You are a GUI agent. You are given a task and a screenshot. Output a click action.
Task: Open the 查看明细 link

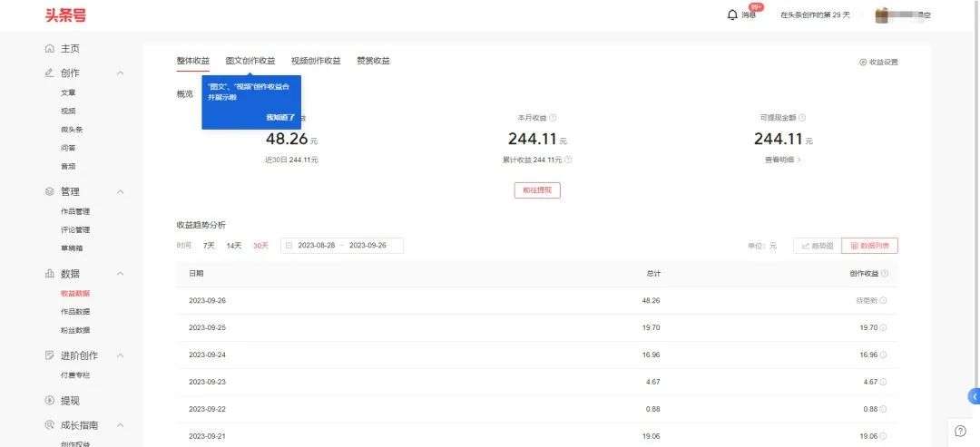[x=783, y=160]
